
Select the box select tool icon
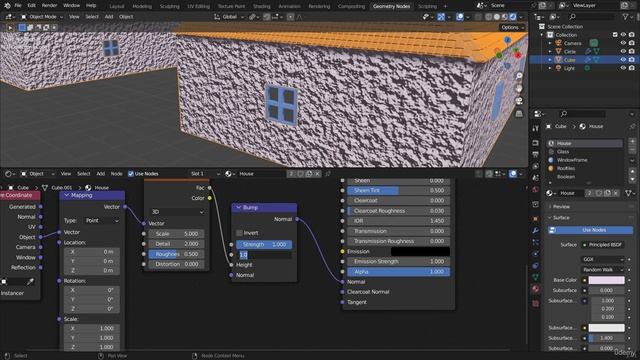click(22, 27)
